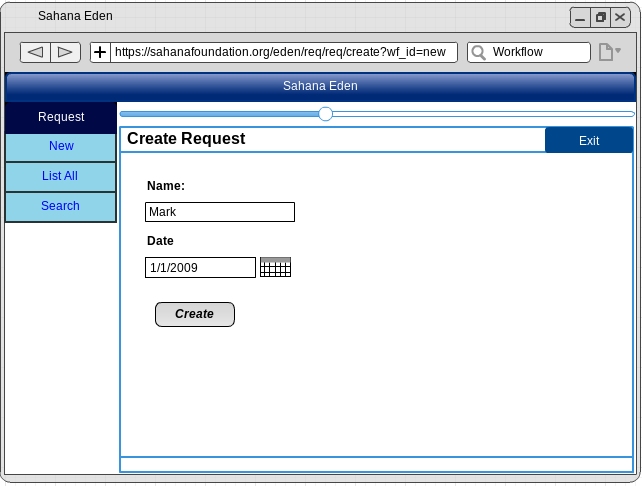Focus the Date field showing 1/1/2009

(200, 267)
